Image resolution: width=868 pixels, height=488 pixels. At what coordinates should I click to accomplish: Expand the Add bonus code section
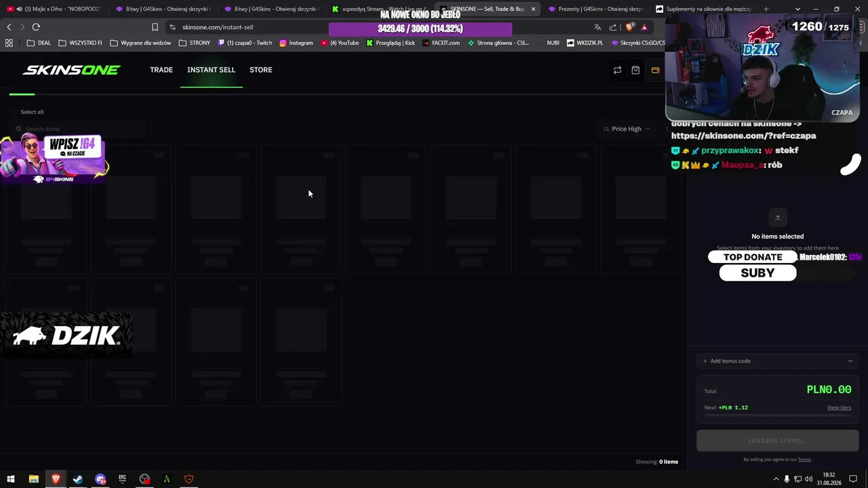(778, 361)
